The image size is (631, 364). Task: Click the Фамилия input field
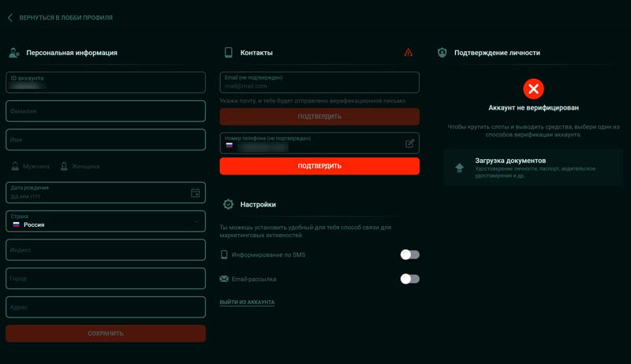coord(106,111)
